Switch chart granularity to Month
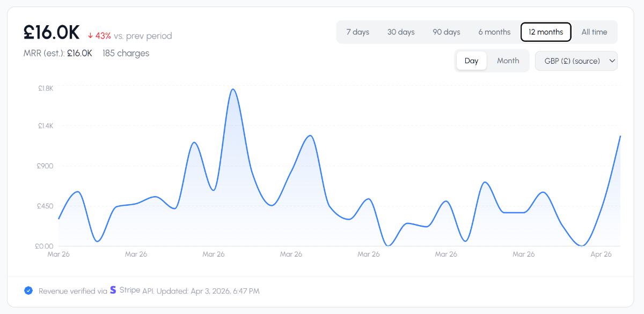The image size is (644, 314). pos(508,61)
